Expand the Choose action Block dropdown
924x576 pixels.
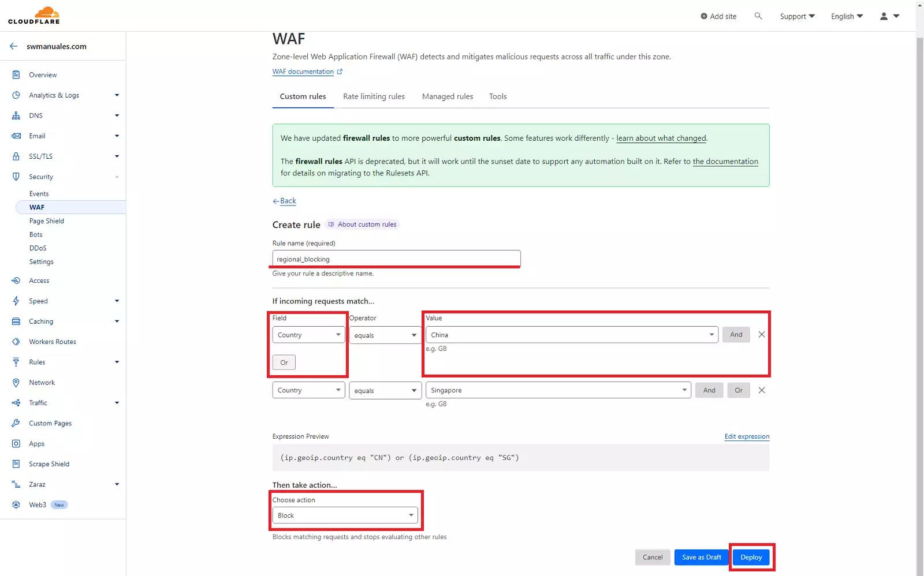345,515
